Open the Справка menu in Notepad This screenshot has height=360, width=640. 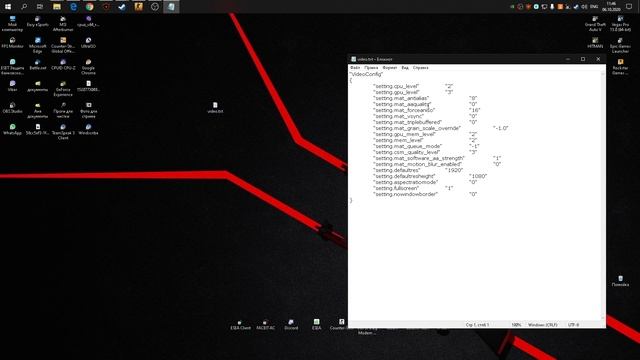coord(420,68)
